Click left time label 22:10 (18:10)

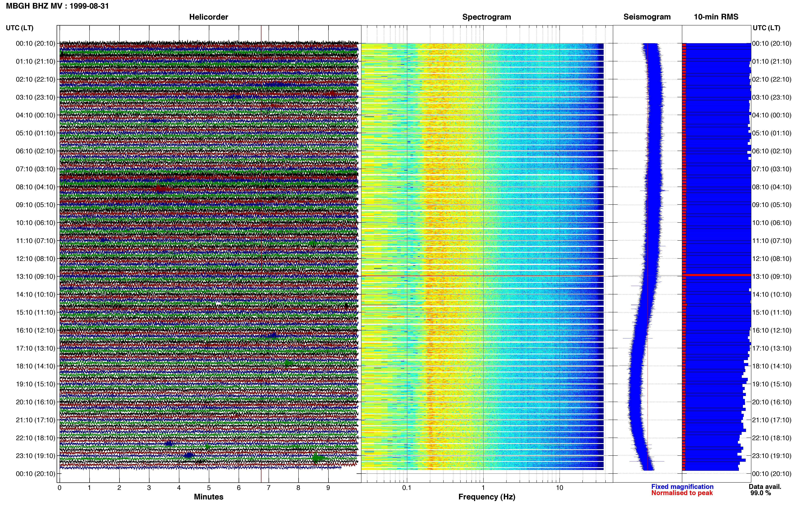(36, 438)
